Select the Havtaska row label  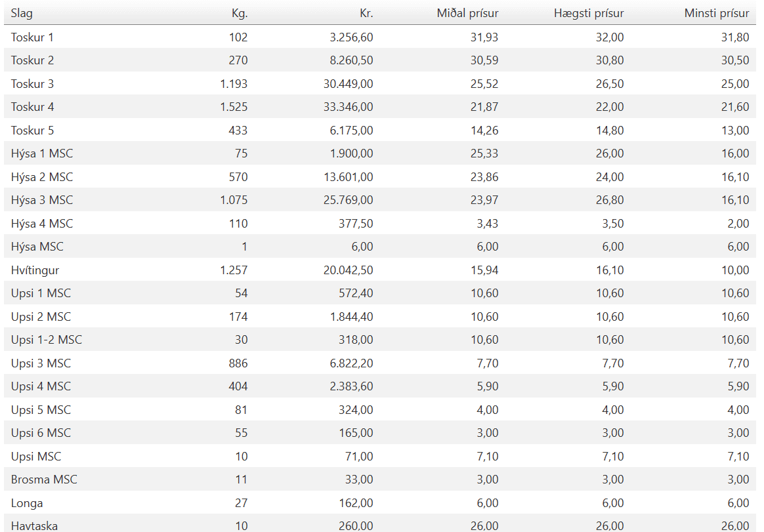click(34, 526)
